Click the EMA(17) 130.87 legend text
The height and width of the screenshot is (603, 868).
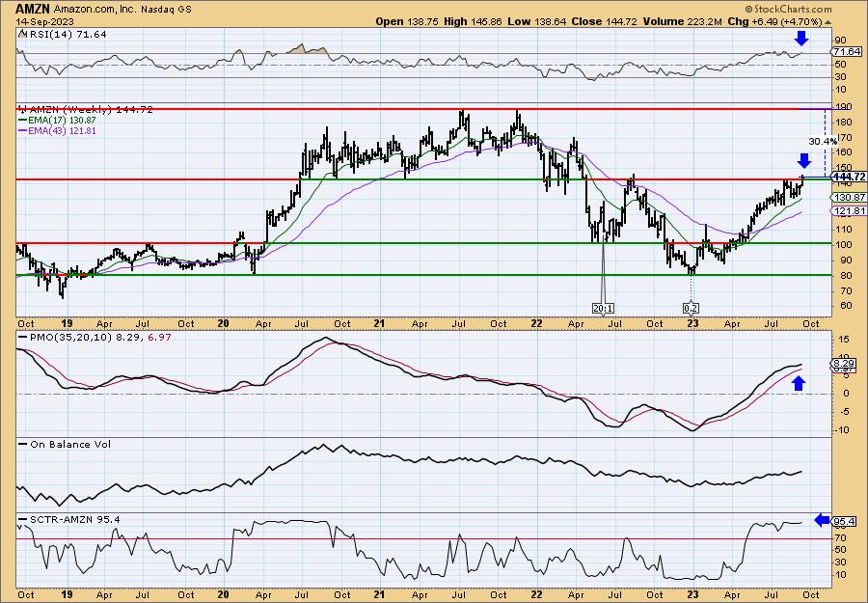(x=62, y=121)
